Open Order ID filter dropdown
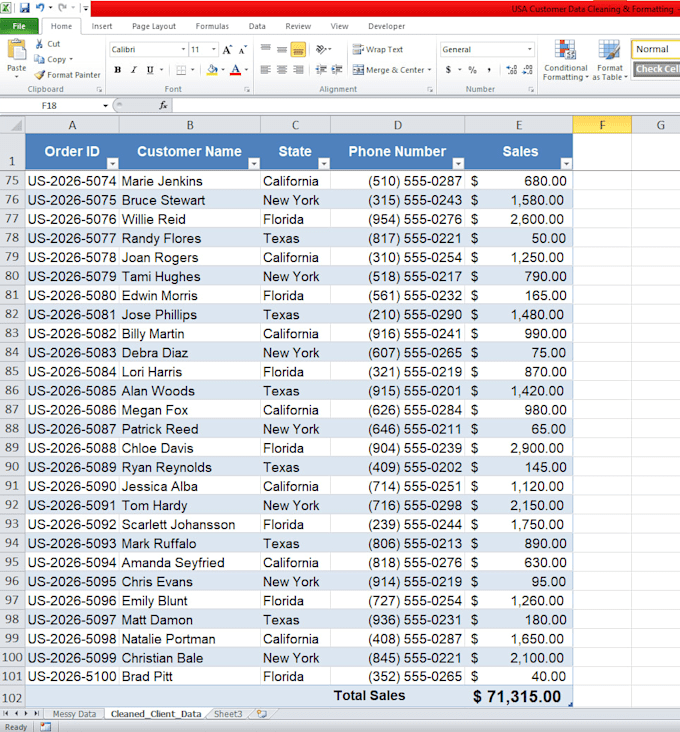 [112, 163]
